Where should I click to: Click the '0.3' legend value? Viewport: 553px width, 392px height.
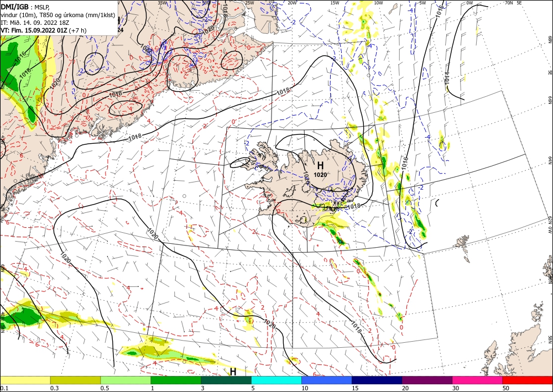54,388
